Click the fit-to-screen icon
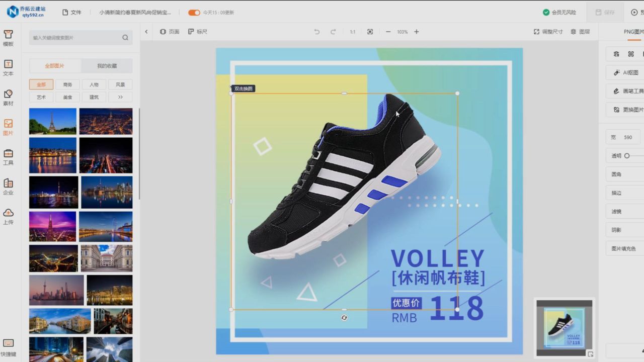The width and height of the screenshot is (644, 362). (x=370, y=32)
